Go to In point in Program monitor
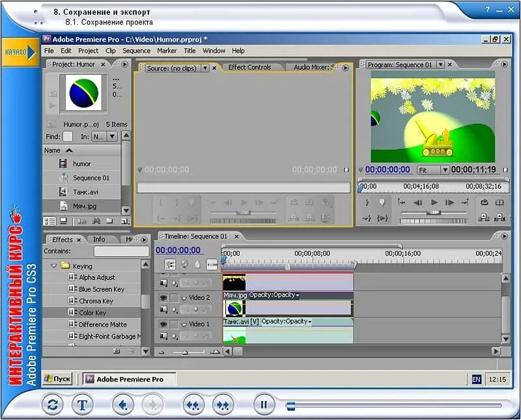521x420 pixels. coord(401,203)
